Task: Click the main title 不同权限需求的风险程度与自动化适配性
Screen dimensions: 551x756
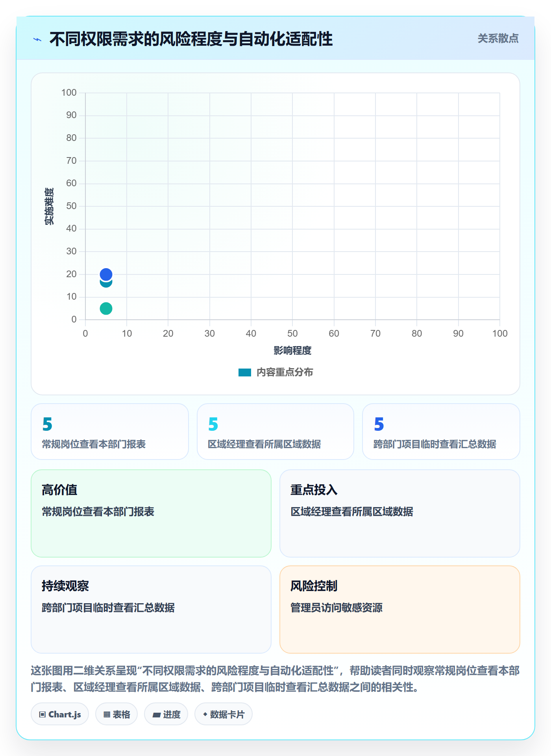Action: coord(191,39)
